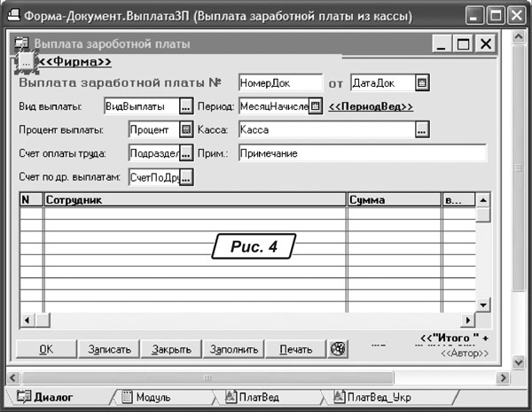The height and width of the screenshot is (412, 532).
Task: Click the calendar icon next to МесяцНачисле
Action: [315, 107]
